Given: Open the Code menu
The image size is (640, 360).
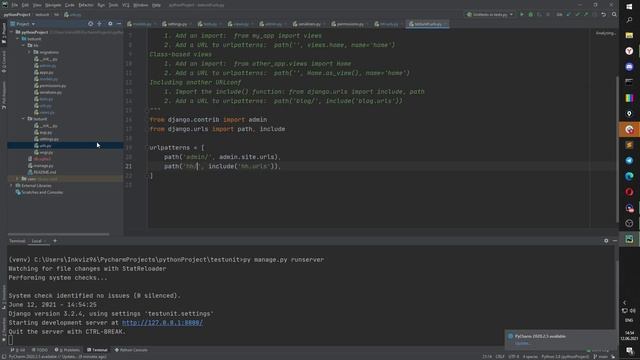Looking at the screenshot, I should 70,5.
